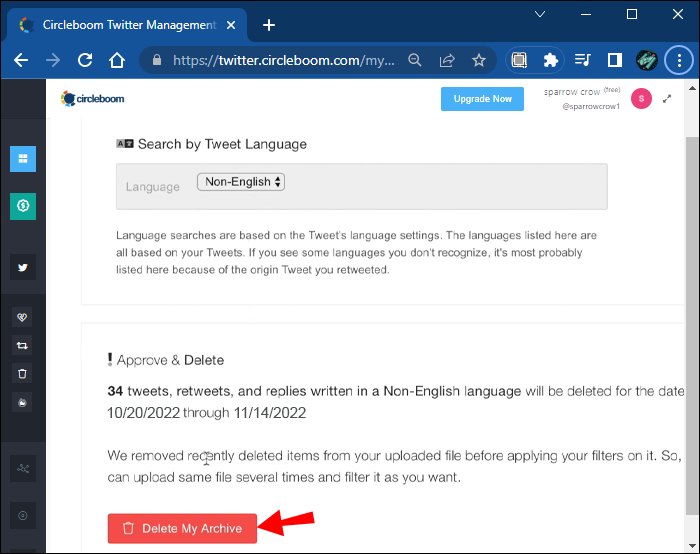
Task: Click the browser forward arrow
Action: tap(53, 60)
